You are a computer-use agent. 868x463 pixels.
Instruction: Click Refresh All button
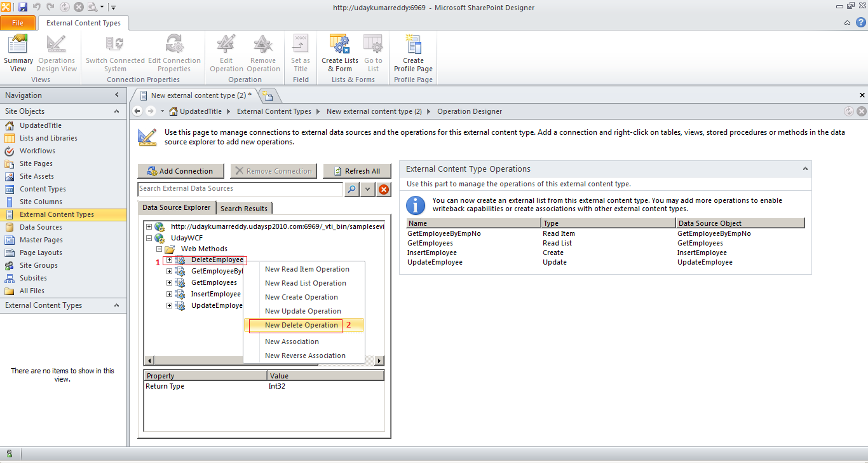[356, 171]
